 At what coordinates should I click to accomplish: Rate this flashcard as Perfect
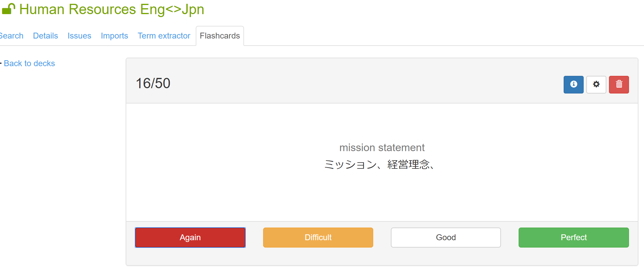[x=573, y=238]
